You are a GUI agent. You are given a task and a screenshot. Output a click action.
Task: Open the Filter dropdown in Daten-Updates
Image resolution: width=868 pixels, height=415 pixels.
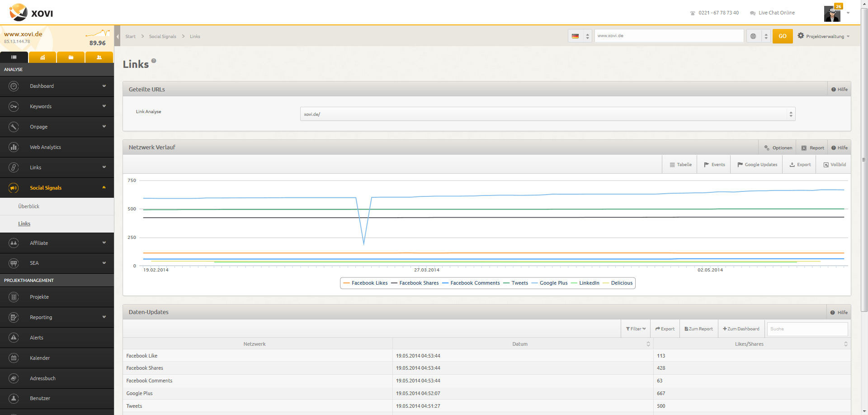pos(636,329)
